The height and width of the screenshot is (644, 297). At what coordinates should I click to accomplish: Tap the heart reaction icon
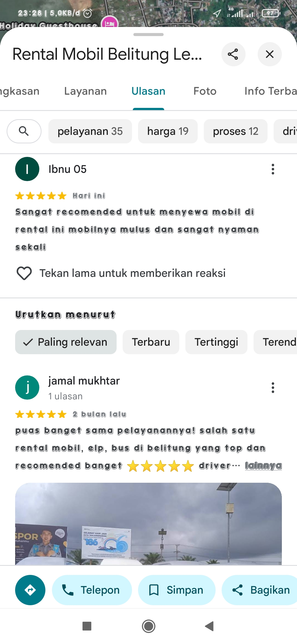24,273
